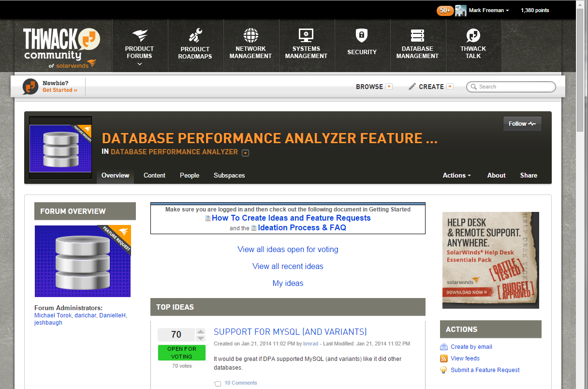
Task: Open jeshbaugh's profile link
Action: pyautogui.click(x=48, y=323)
